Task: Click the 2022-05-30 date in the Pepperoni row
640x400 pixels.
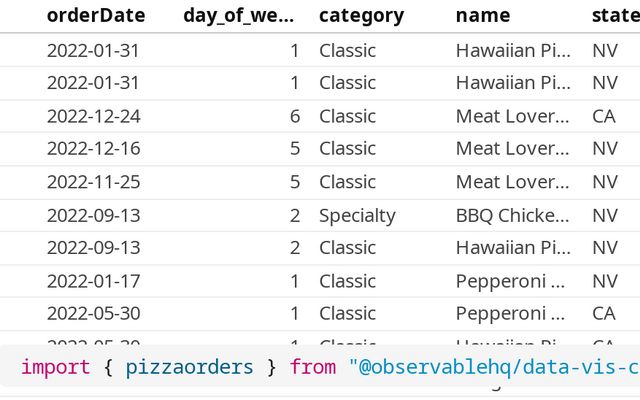Action: [93, 314]
